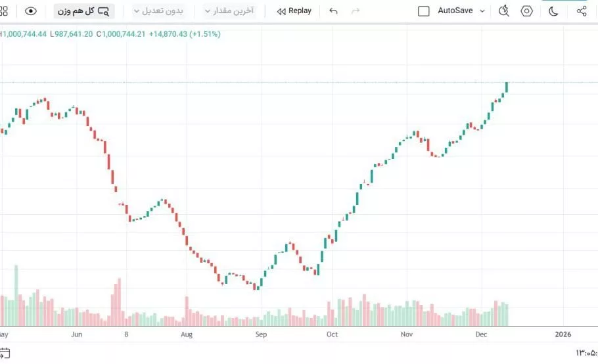This screenshot has width=598, height=364.
Task: Toggle dark mode moon icon
Action: click(553, 11)
